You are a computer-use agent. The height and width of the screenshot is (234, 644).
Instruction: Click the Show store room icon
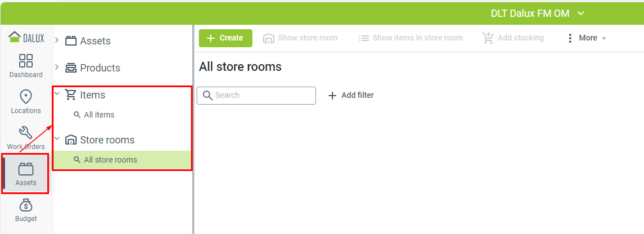(269, 38)
